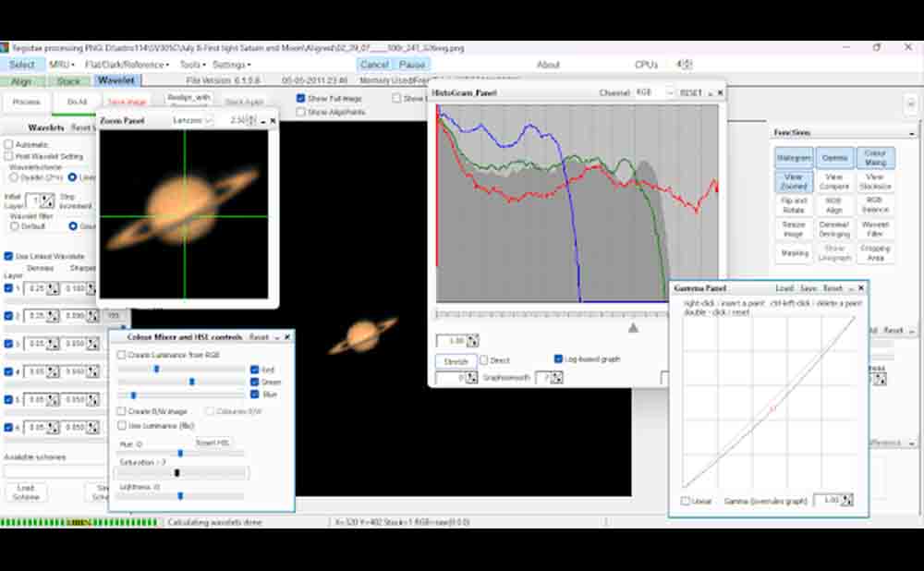This screenshot has width=924, height=571.
Task: Click the Gamma value input field
Action: click(x=827, y=500)
